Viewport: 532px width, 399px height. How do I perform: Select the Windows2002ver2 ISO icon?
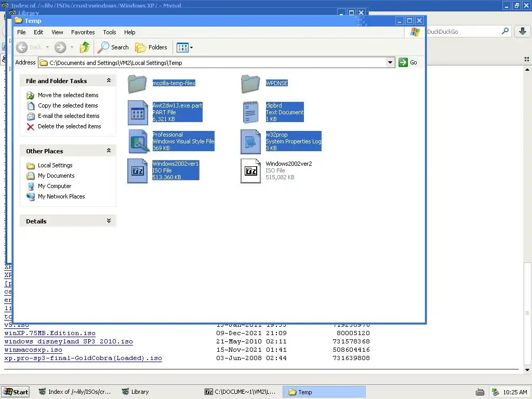(x=251, y=170)
